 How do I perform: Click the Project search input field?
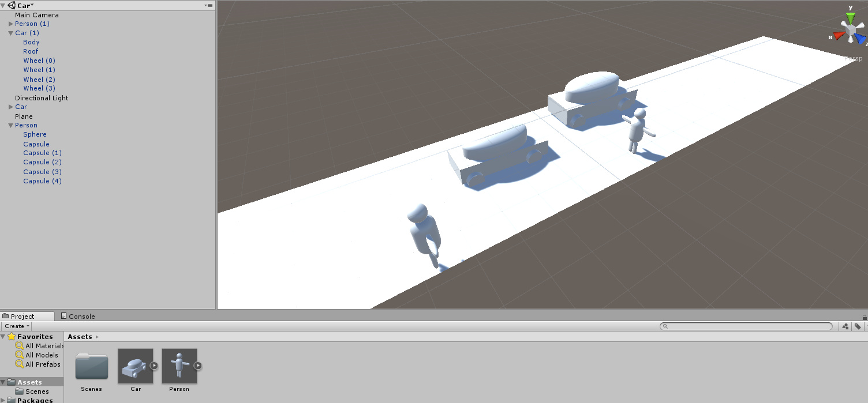pos(746,326)
